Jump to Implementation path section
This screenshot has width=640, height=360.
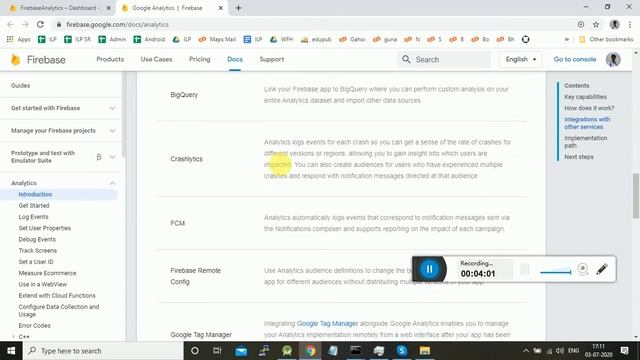tap(585, 142)
